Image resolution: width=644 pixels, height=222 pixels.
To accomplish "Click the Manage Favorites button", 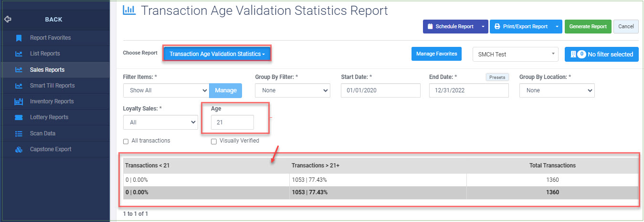I will (x=436, y=54).
